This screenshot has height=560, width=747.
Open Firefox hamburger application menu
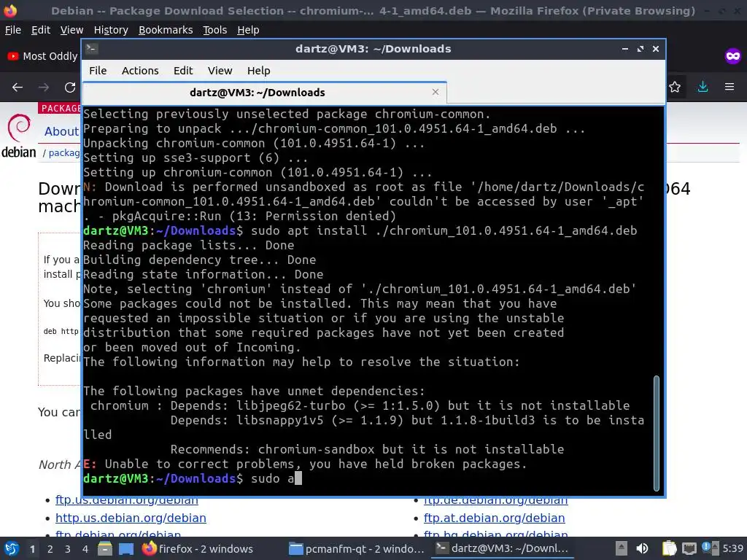pos(729,87)
